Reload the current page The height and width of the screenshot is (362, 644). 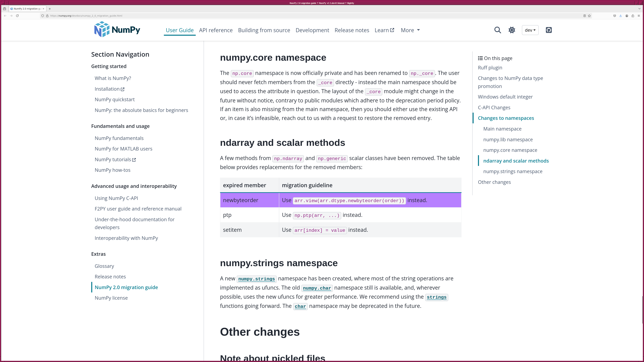click(x=17, y=16)
